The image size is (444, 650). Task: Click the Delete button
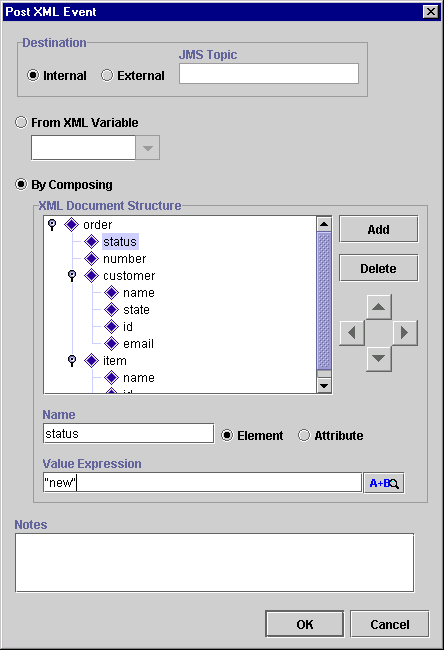[378, 268]
